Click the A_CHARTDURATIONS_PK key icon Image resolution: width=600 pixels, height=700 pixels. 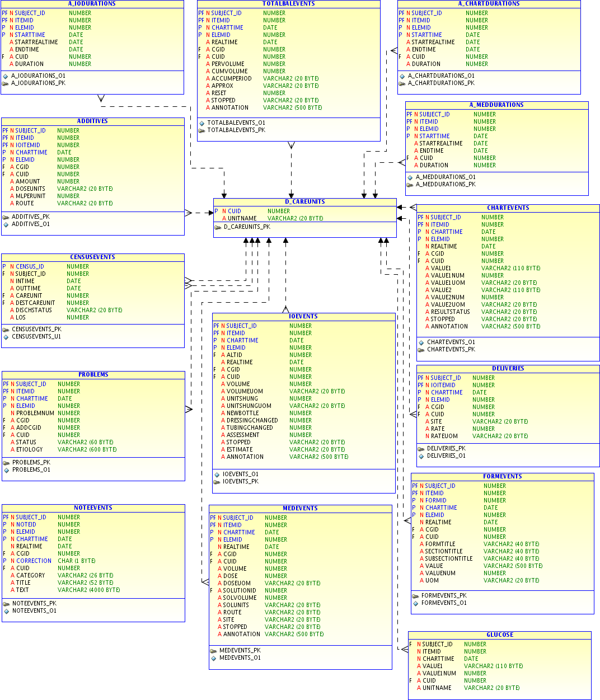(x=402, y=83)
